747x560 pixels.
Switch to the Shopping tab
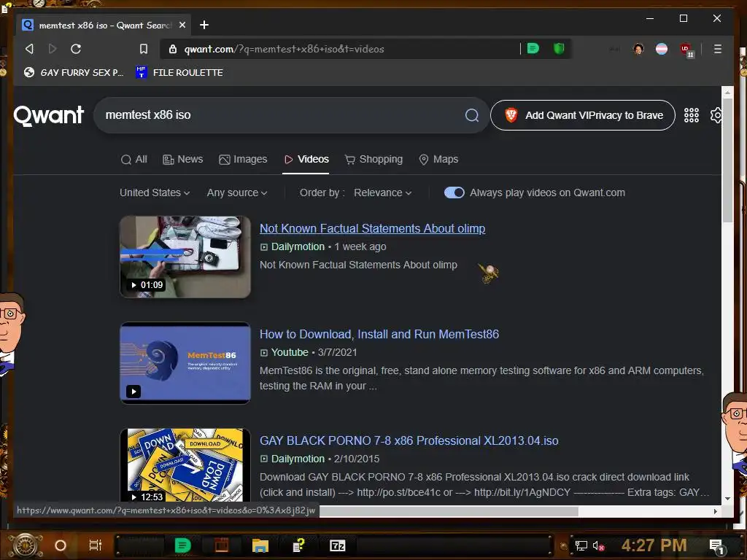(x=374, y=159)
